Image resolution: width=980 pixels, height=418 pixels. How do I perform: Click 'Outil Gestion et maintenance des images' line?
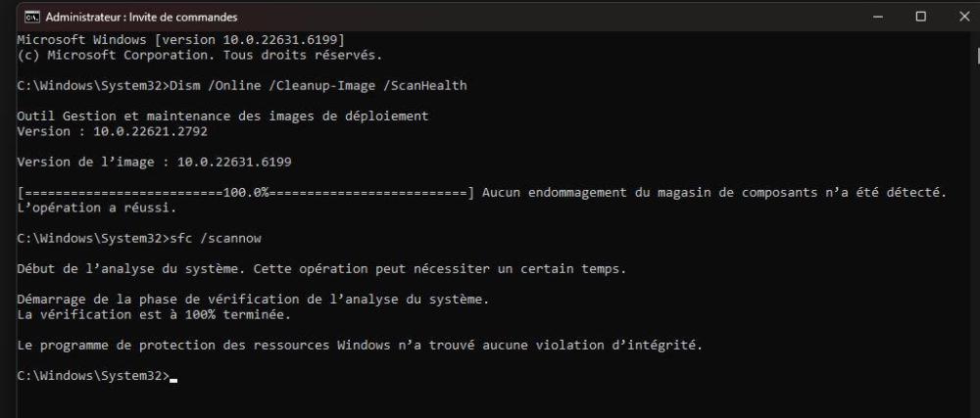(x=222, y=116)
